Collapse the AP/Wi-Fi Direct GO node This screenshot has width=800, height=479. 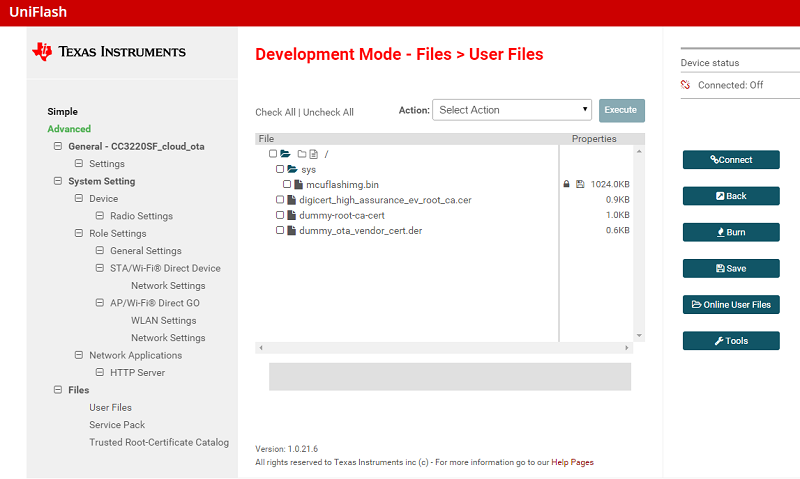coord(100,302)
